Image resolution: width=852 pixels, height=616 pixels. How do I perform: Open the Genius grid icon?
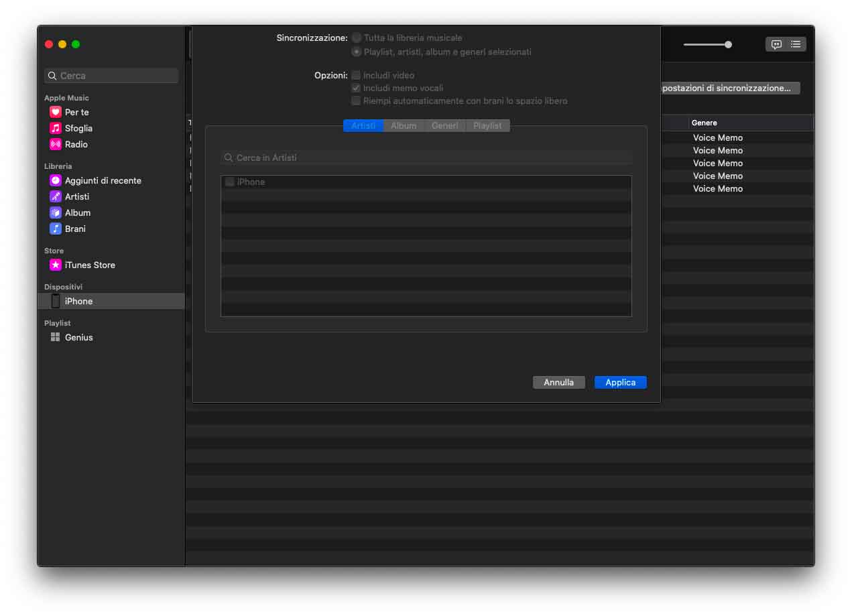tap(56, 337)
